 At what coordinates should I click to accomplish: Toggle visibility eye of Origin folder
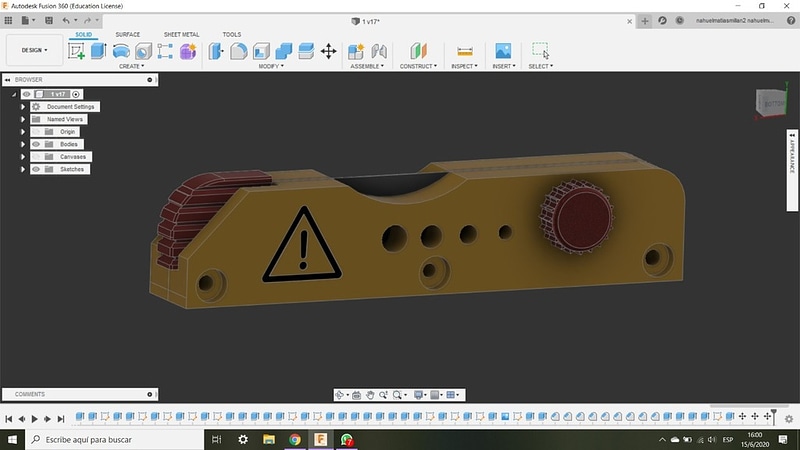[x=36, y=132]
